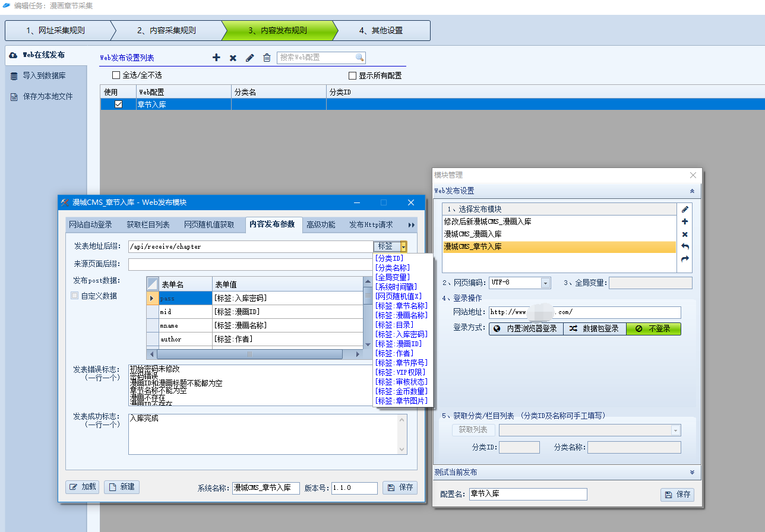Viewport: 765px width, 532px height.
Task: Select 漫城CMS_章节入库 module
Action: pos(559,246)
